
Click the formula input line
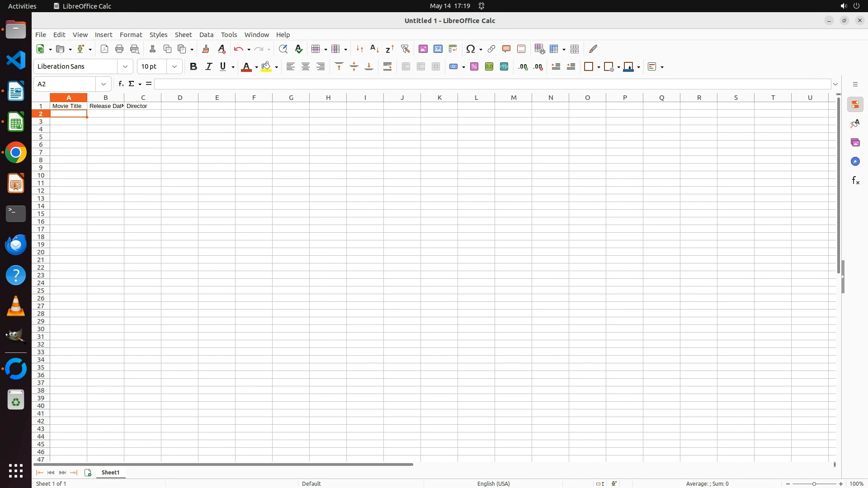[492, 84]
